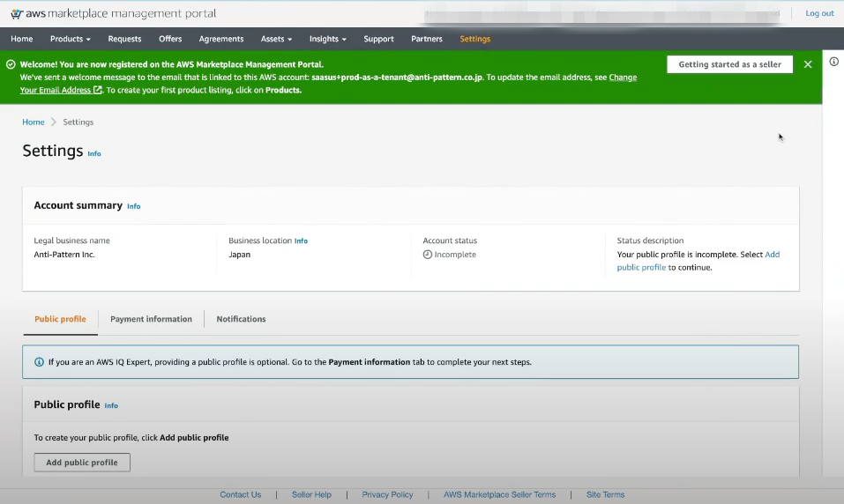The image size is (844, 504).
Task: Open Info link next to Settings heading
Action: (94, 154)
